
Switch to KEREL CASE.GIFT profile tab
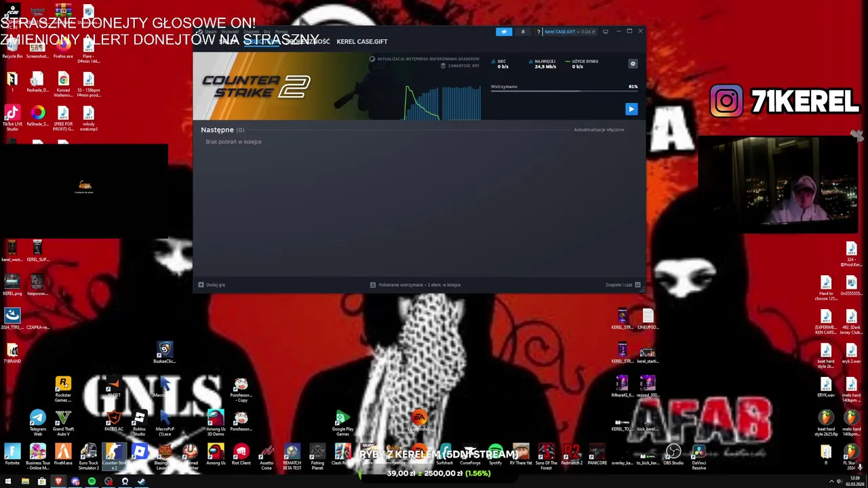point(362,41)
